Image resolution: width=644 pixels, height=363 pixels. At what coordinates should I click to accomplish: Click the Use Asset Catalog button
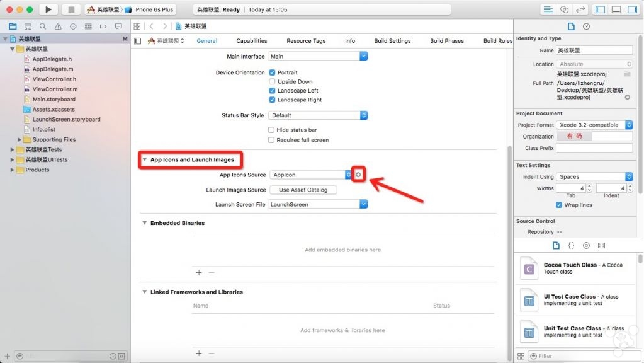click(303, 190)
